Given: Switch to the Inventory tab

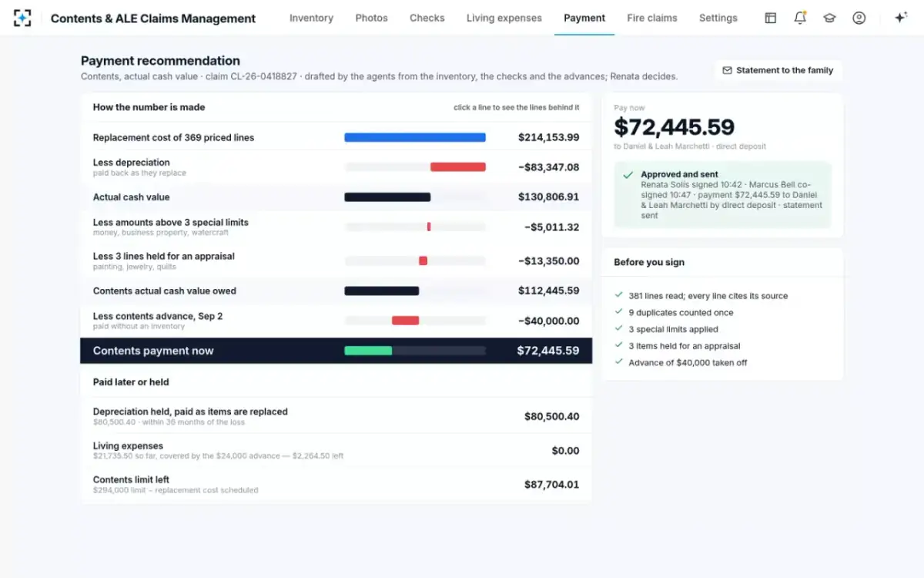Looking at the screenshot, I should point(311,18).
